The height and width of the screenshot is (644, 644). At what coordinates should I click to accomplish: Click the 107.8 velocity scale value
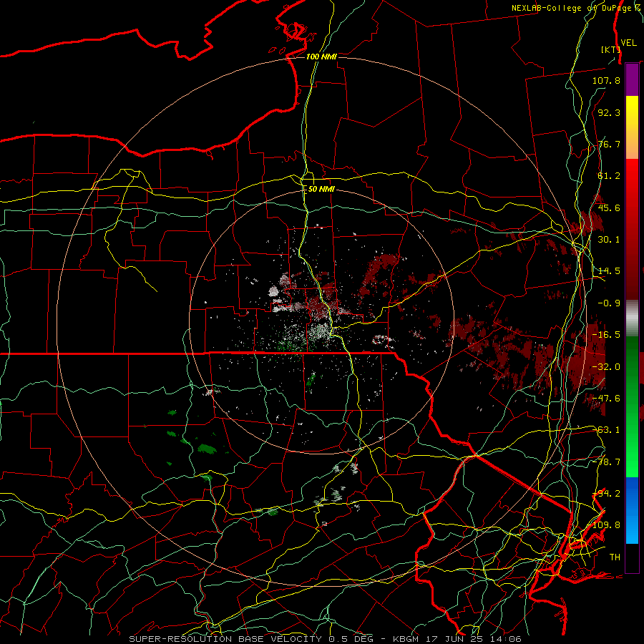606,80
